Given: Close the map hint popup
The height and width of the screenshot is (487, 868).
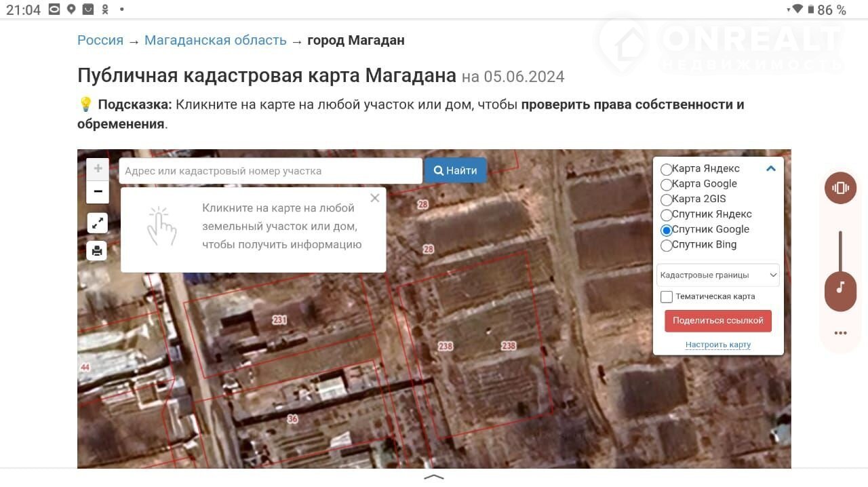Looking at the screenshot, I should [375, 198].
